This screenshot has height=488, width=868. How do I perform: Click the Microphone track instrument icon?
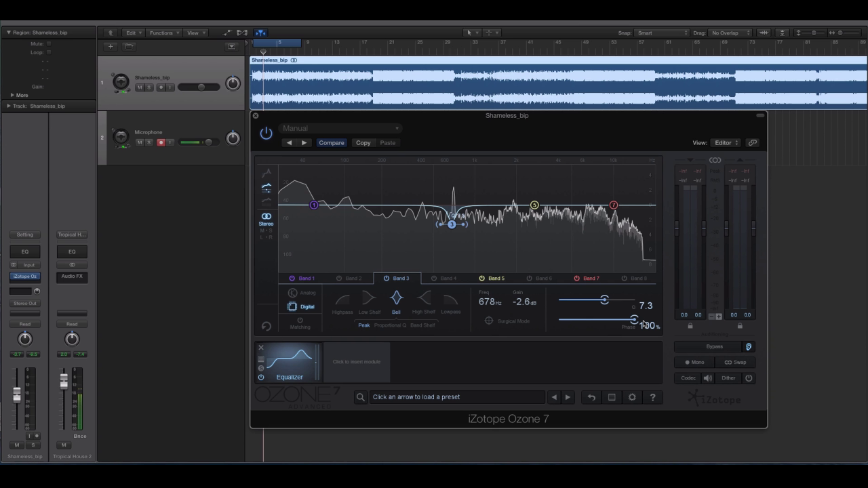pos(121,137)
